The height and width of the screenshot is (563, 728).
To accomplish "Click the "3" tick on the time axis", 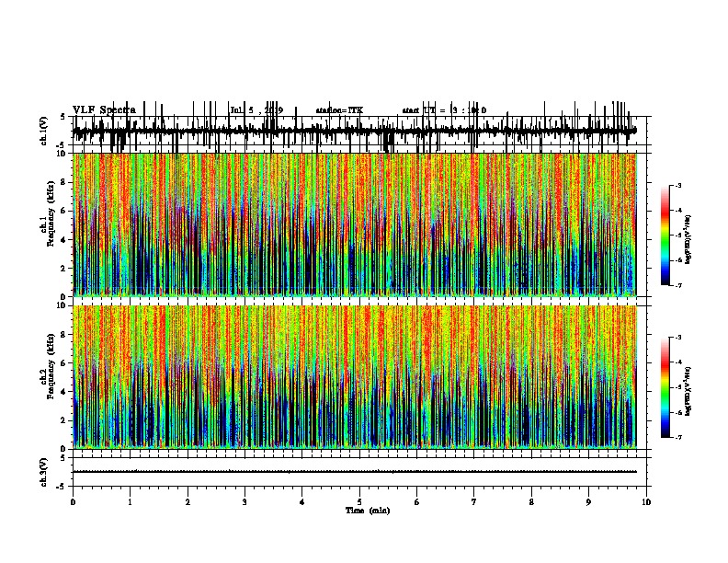I will 245,502.
